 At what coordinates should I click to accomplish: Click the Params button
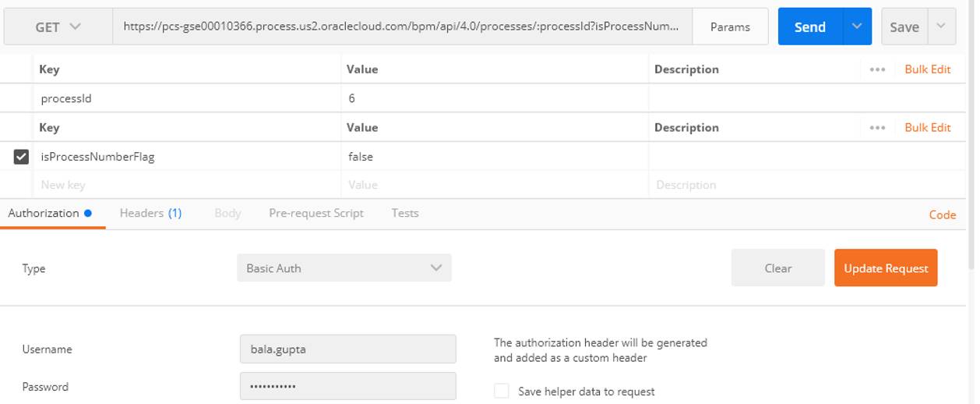pyautogui.click(x=730, y=27)
